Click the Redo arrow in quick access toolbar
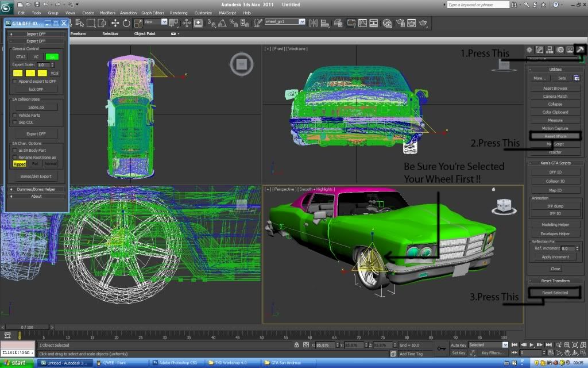 58,5
